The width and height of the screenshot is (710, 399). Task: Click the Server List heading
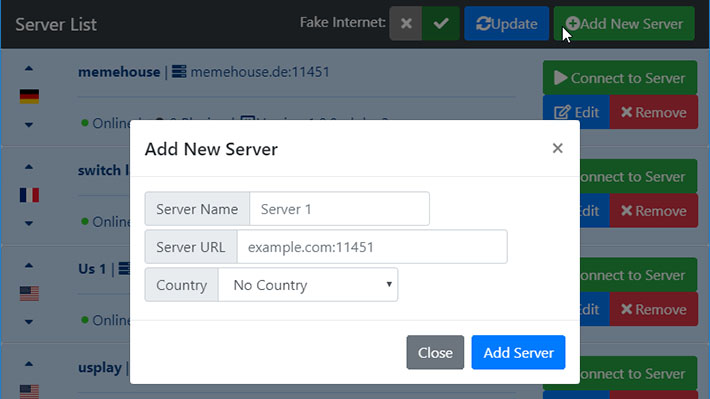coord(56,24)
